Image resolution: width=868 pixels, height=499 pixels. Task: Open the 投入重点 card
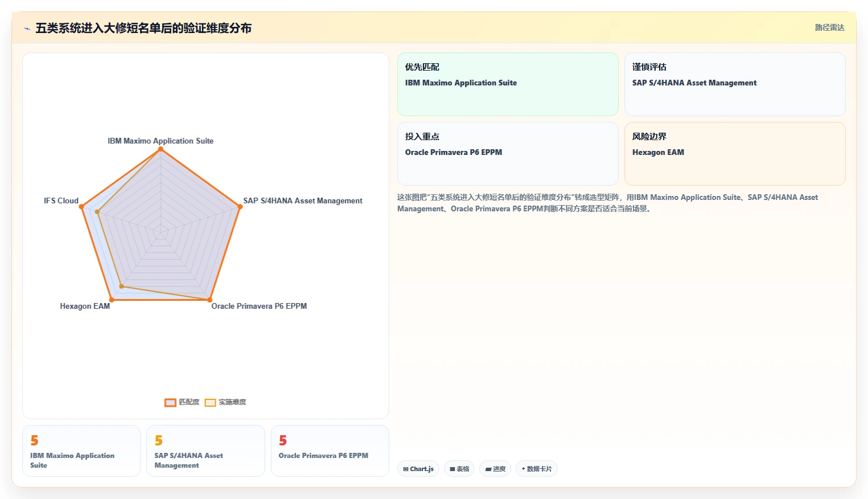[508, 154]
